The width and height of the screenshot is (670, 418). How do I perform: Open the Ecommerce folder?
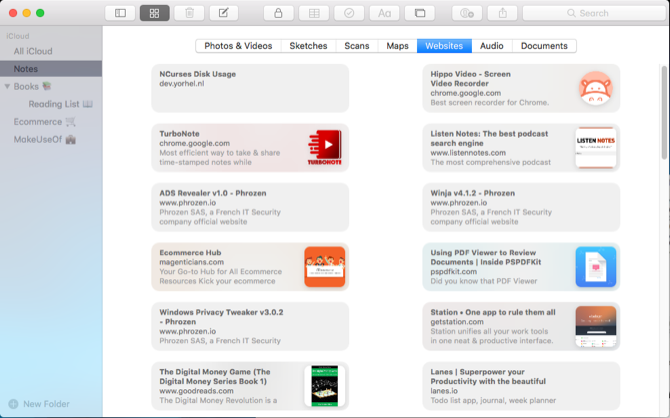pyautogui.click(x=51, y=122)
